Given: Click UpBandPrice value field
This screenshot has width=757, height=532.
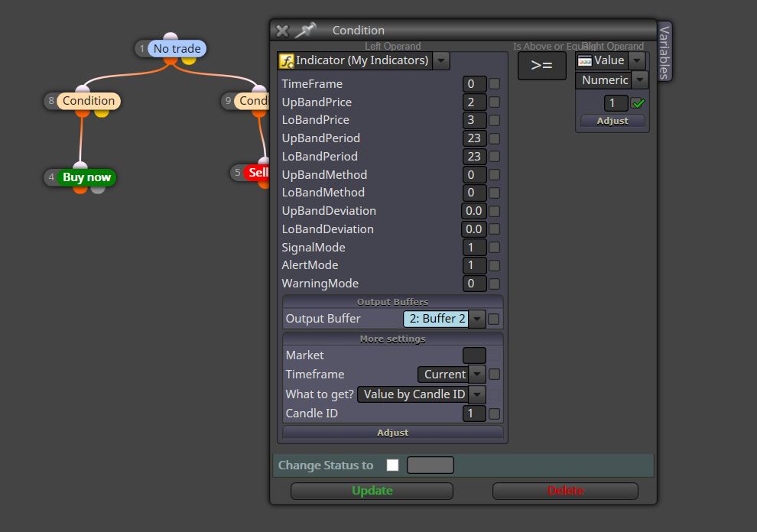Looking at the screenshot, I should pos(474,102).
